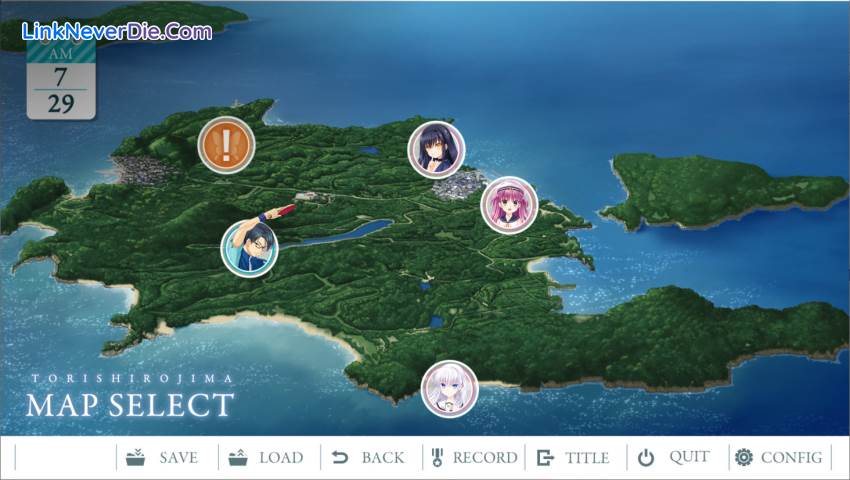Select the BACK menu text

(x=383, y=458)
